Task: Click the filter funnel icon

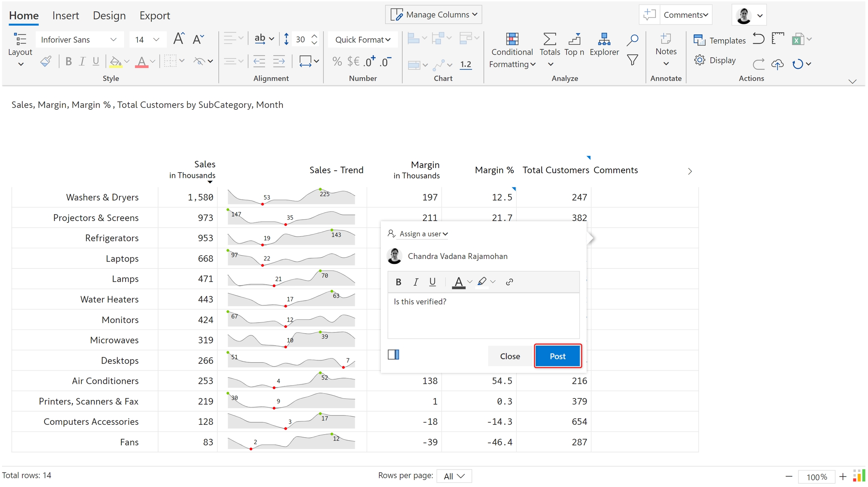Action: pyautogui.click(x=632, y=60)
